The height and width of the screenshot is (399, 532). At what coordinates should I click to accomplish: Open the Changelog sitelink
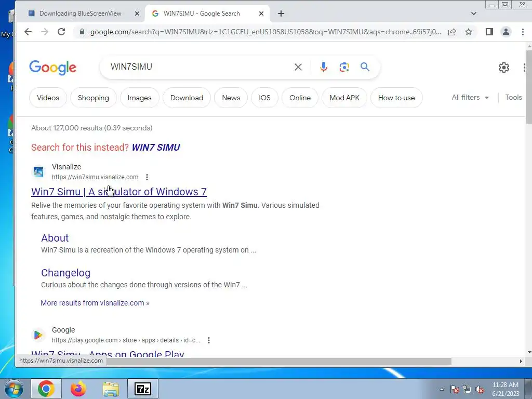pyautogui.click(x=65, y=273)
